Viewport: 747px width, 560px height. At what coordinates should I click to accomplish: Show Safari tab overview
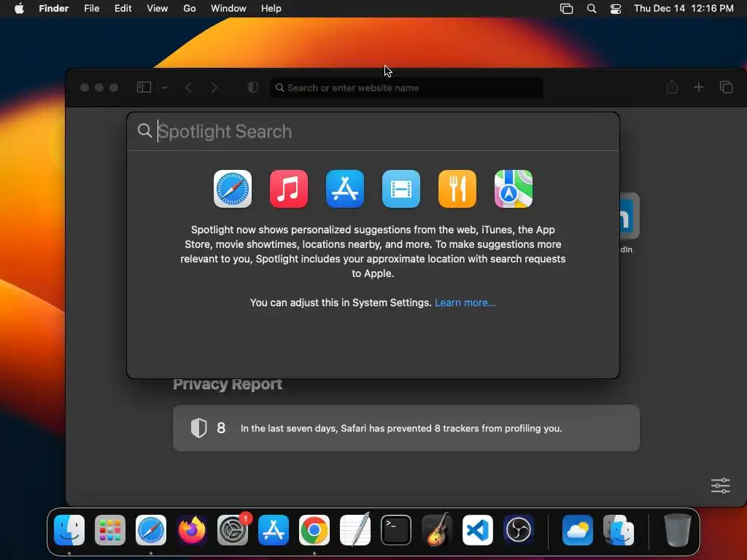pyautogui.click(x=726, y=87)
